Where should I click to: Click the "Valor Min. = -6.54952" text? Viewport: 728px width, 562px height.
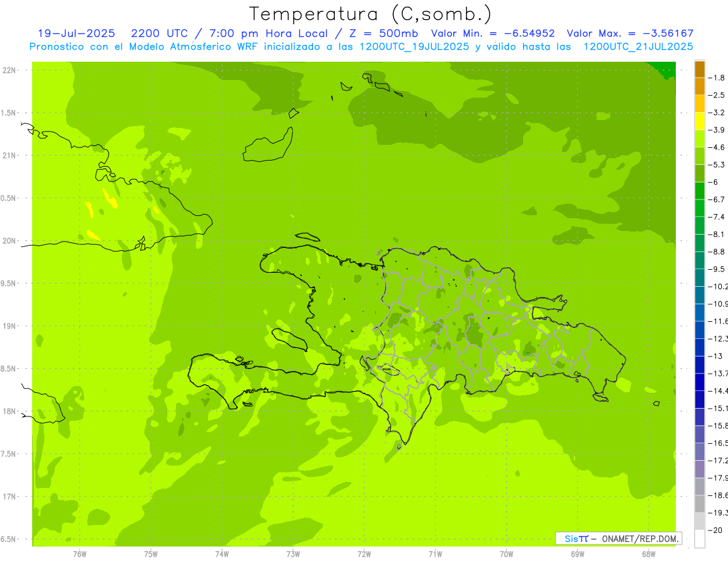click(493, 33)
